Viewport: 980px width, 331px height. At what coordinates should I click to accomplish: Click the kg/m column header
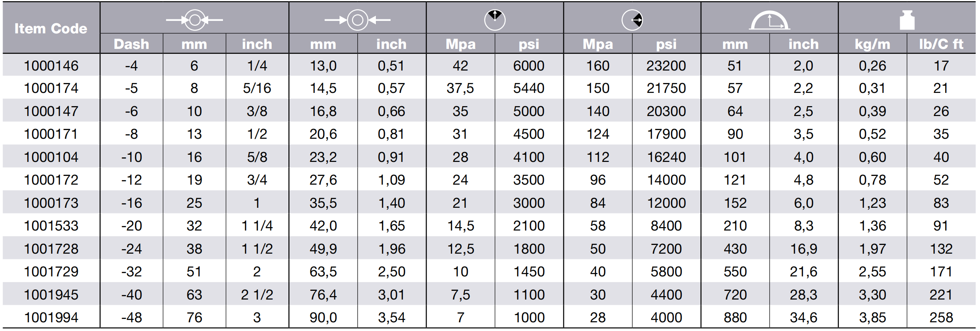pos(872,44)
